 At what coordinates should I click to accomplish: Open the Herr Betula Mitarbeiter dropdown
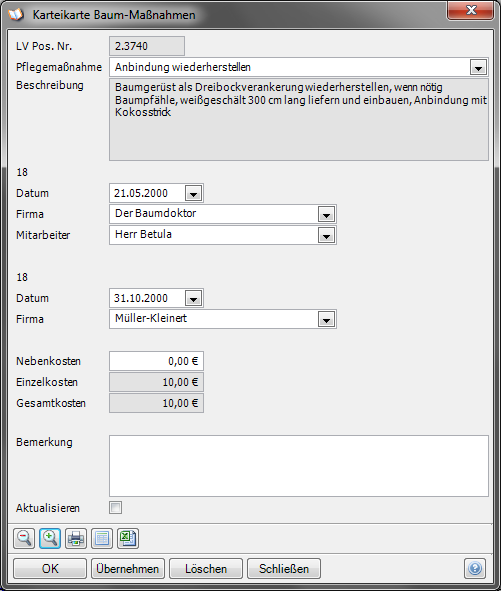tap(326, 236)
